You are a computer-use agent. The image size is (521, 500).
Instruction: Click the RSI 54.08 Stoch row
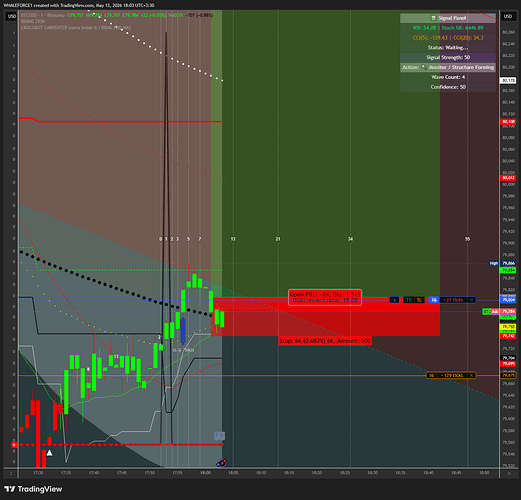click(448, 28)
